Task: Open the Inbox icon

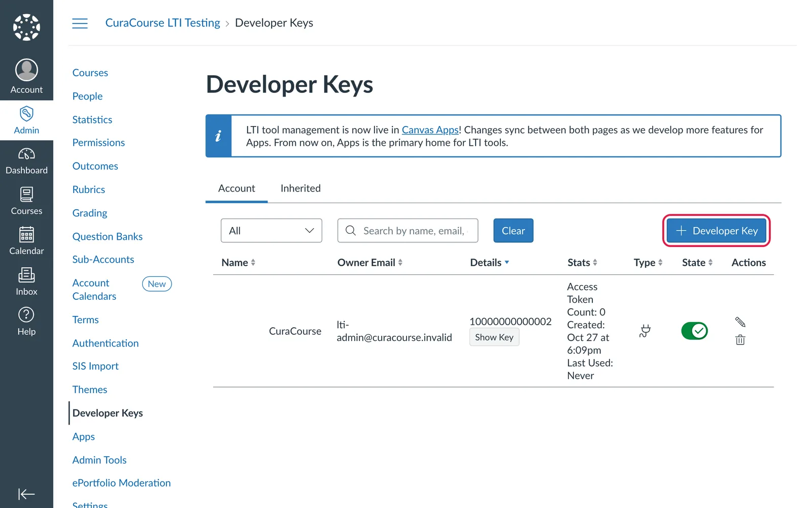Action: (x=26, y=275)
